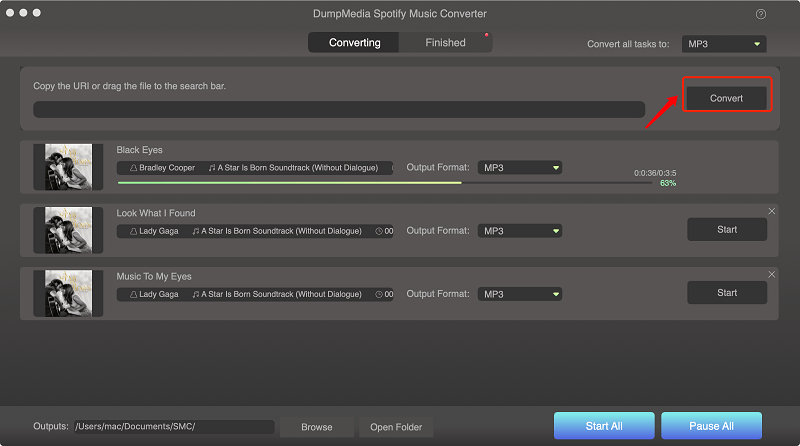Click the Black Eyes conversion progress bar
Screen dimensions: 800x446
385,183
